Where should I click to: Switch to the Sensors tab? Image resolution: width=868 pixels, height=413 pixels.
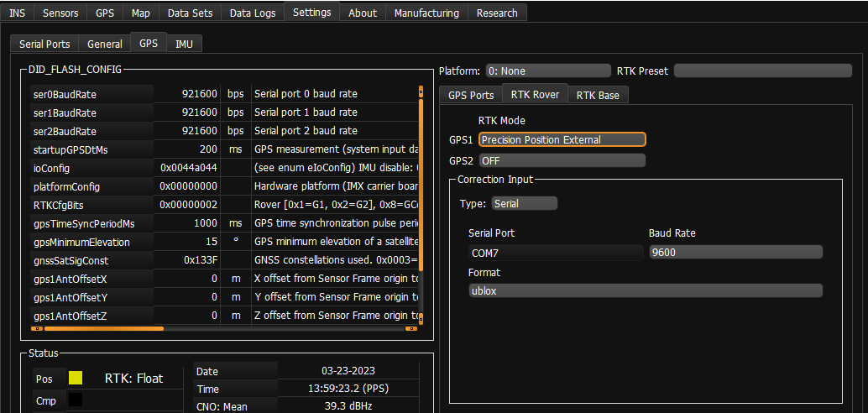tap(60, 13)
